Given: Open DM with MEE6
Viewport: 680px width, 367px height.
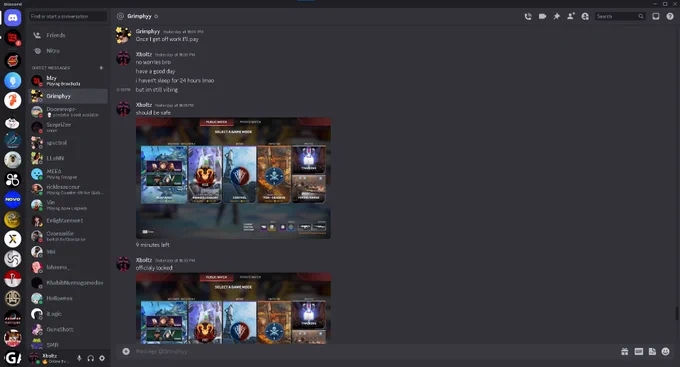Looking at the screenshot, I should [x=68, y=174].
